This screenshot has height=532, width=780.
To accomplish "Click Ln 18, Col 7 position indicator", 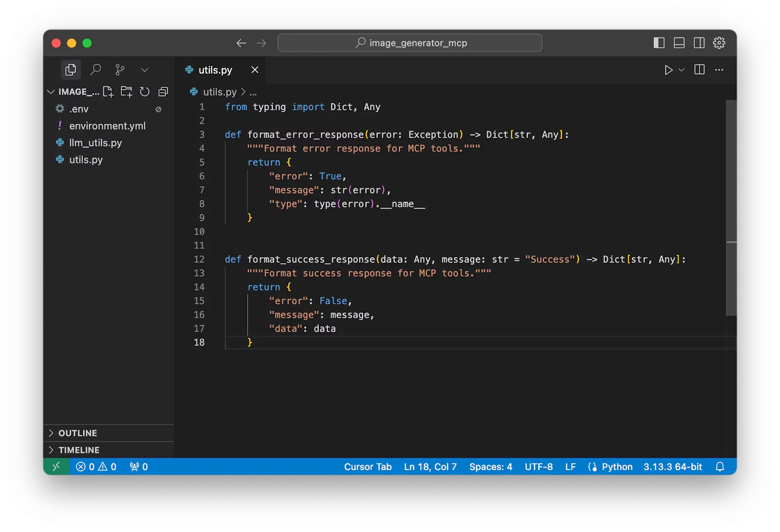I will click(x=430, y=467).
